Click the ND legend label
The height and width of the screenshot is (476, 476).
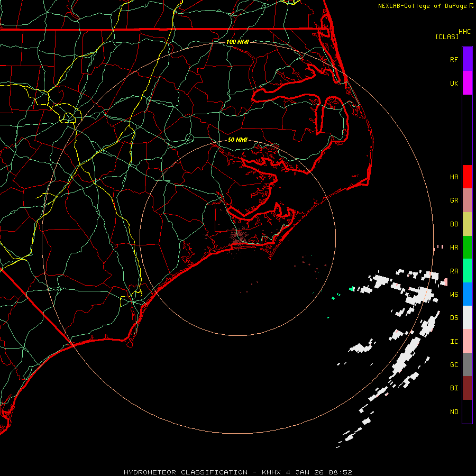click(x=454, y=412)
